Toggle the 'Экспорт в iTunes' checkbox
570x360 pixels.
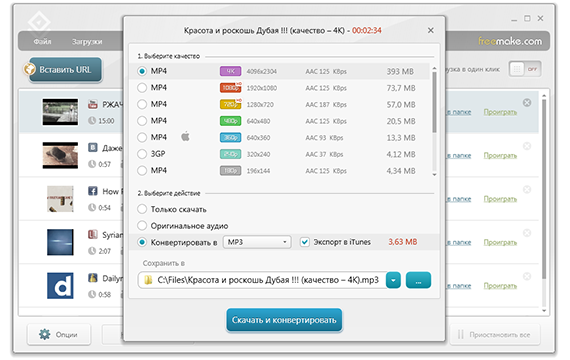click(x=305, y=242)
